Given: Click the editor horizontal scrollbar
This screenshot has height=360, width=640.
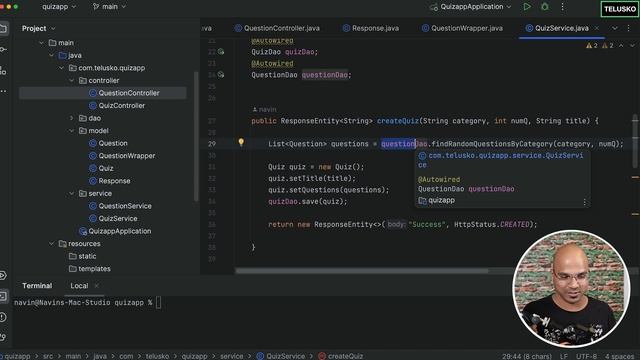Looking at the screenshot, I should tap(362, 271).
